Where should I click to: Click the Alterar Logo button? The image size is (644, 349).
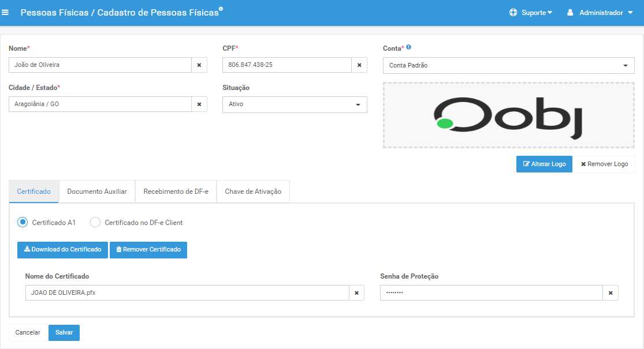(x=544, y=164)
